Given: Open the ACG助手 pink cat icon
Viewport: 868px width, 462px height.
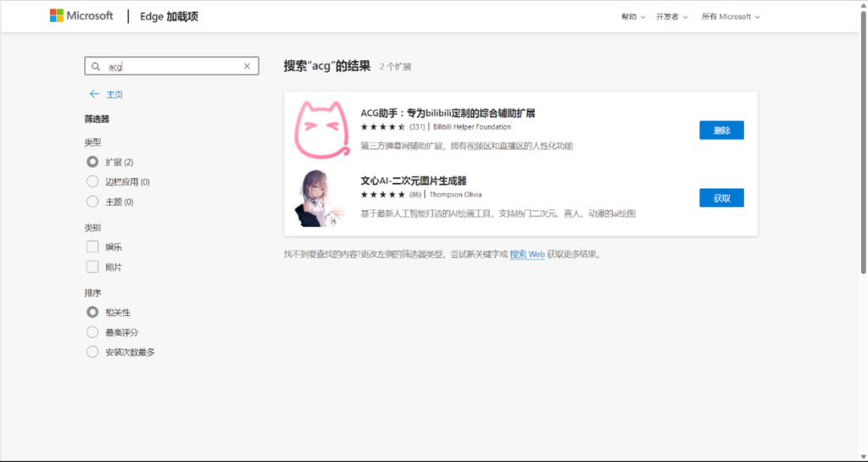Looking at the screenshot, I should tap(321, 130).
